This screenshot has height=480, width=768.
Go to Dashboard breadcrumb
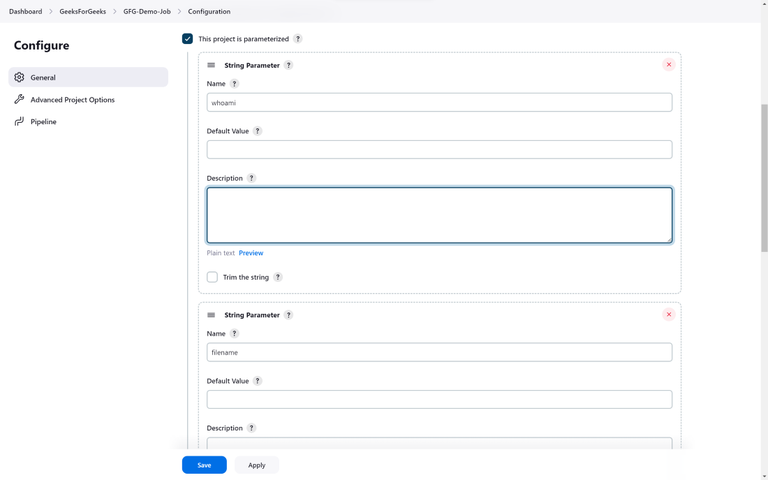[x=25, y=11]
